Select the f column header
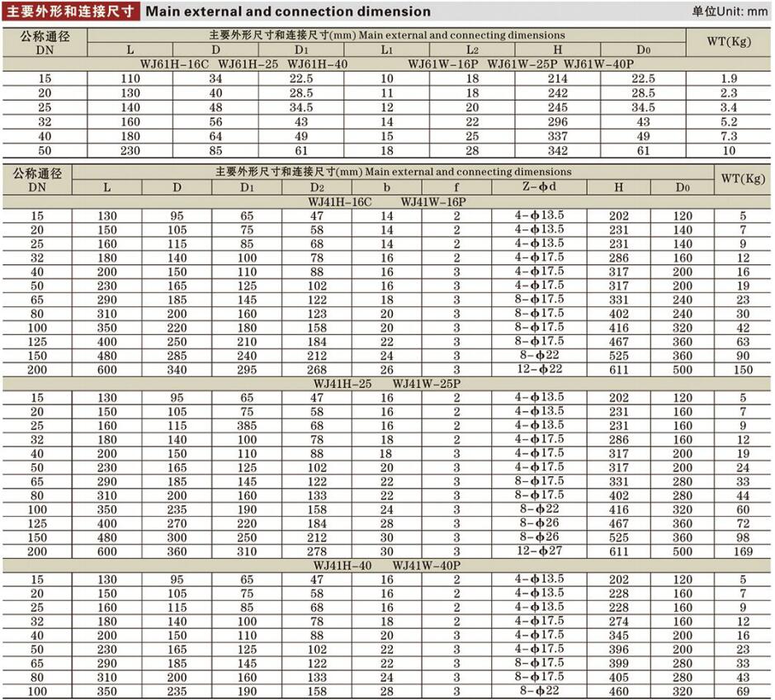 [456, 187]
